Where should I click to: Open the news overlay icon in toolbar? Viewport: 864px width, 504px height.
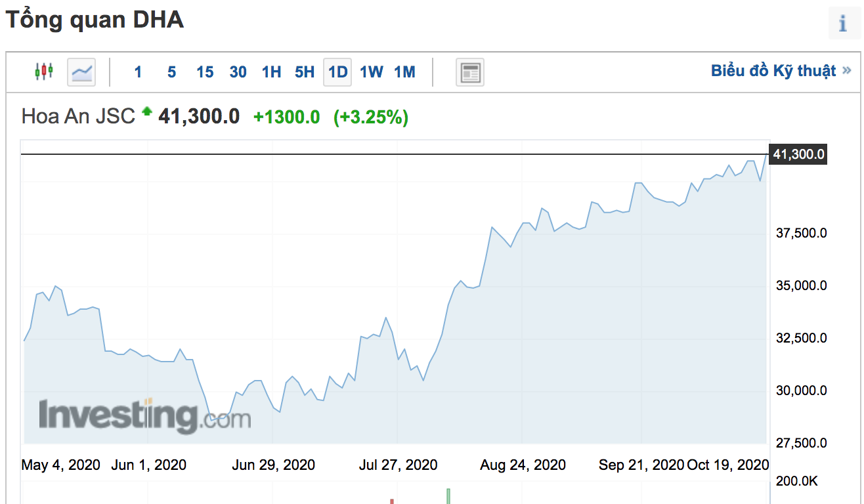[x=470, y=72]
